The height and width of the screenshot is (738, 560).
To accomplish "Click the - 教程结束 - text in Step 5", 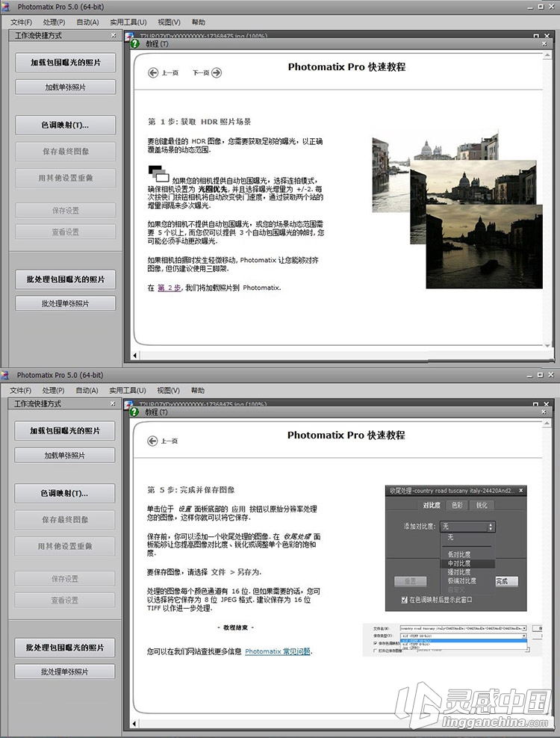I will point(235,627).
